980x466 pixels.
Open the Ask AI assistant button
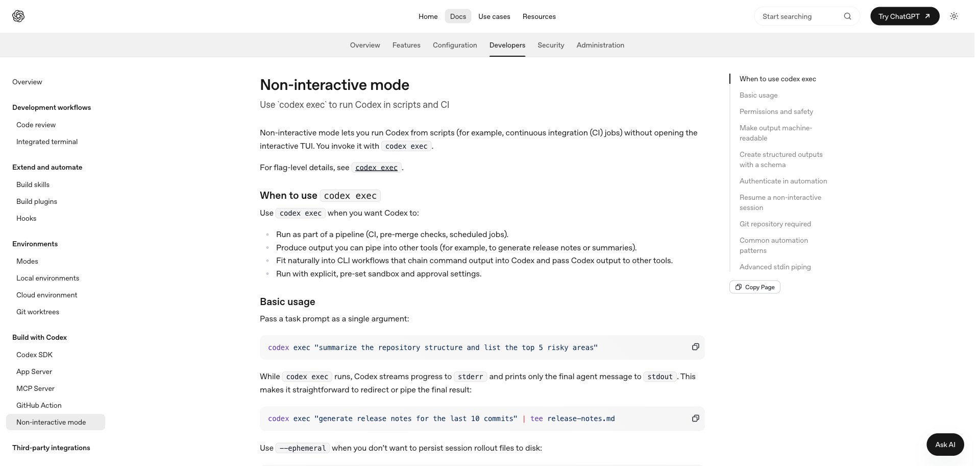pyautogui.click(x=945, y=445)
